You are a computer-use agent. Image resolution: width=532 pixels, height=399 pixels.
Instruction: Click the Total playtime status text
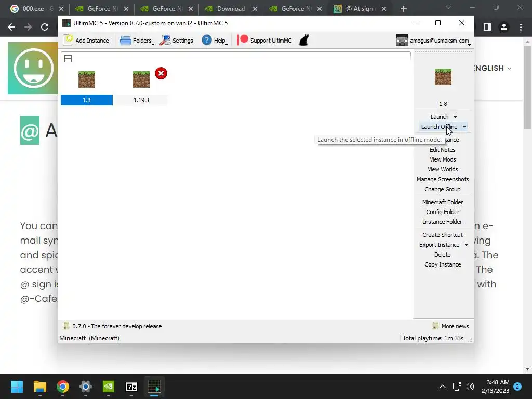[433, 338]
